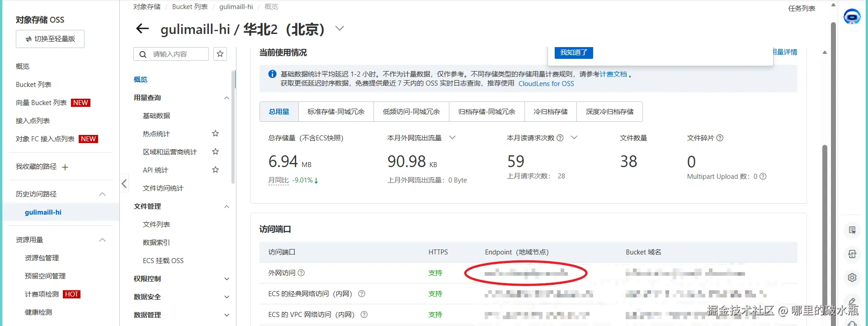Click the document cart icon in right toolbar
This screenshot has height=326, width=868.
click(x=852, y=230)
